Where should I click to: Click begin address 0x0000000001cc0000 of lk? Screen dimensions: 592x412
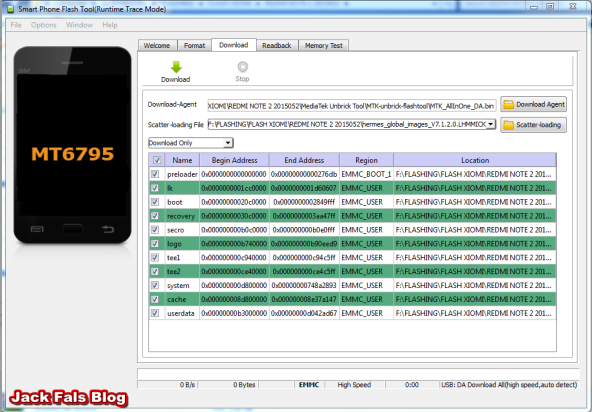click(234, 188)
